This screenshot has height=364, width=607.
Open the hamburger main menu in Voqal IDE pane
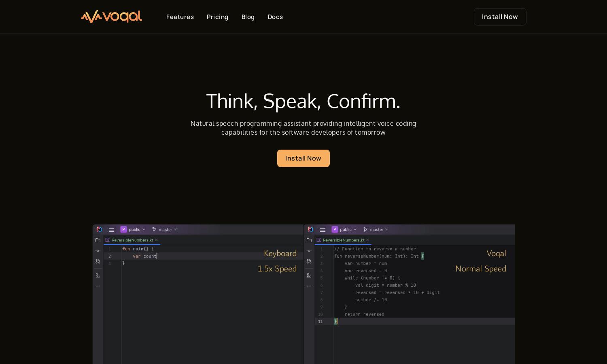[323, 229]
